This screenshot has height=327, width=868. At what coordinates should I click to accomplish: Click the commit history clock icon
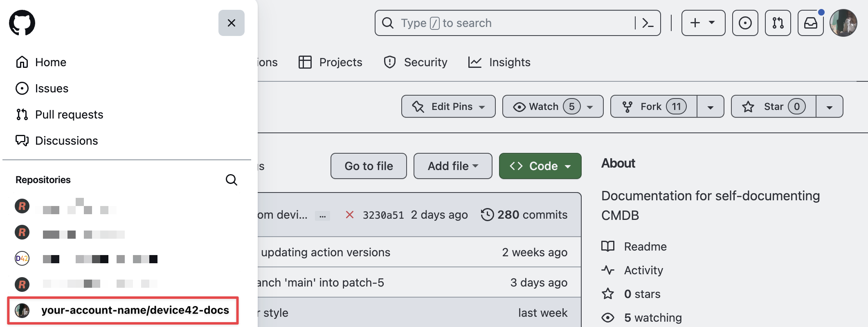tap(487, 215)
